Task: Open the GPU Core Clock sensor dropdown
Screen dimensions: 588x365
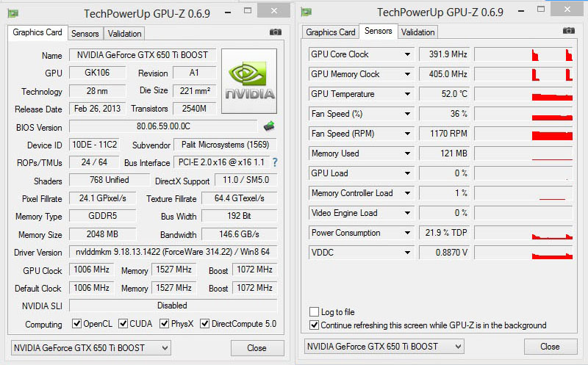Action: click(x=407, y=54)
